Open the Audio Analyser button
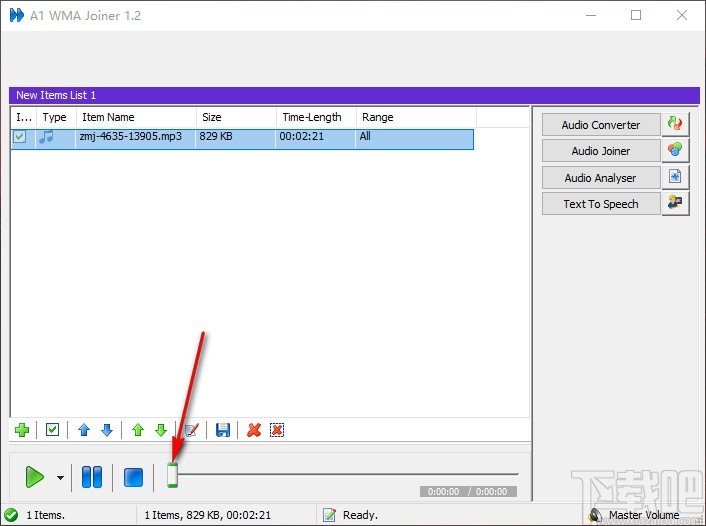The image size is (706, 526). click(x=601, y=178)
